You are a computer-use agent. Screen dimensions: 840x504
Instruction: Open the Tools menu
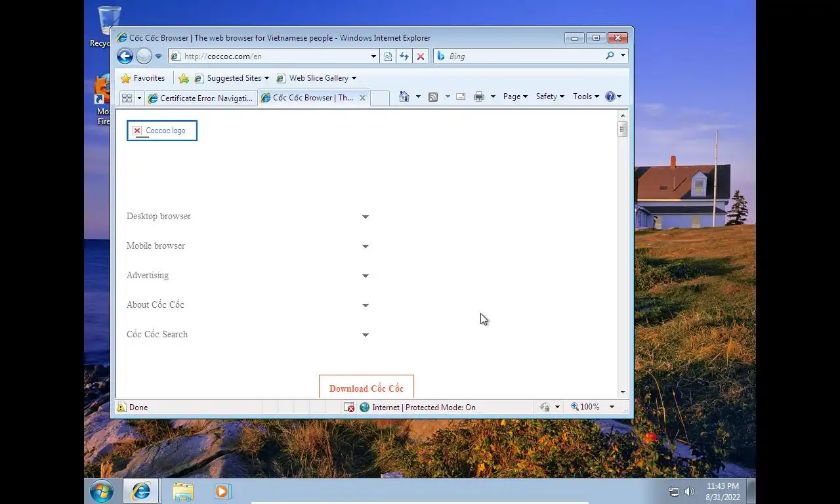pos(585,96)
